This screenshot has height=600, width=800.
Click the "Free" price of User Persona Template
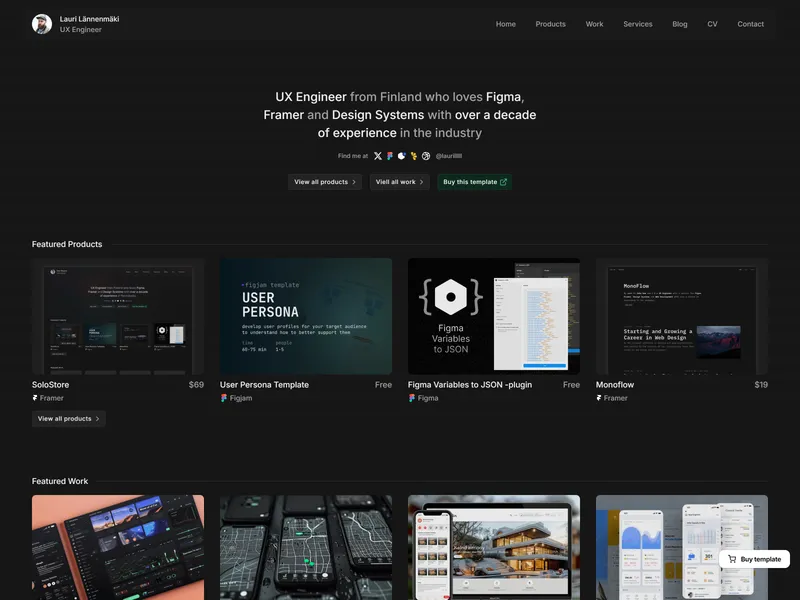coord(383,385)
